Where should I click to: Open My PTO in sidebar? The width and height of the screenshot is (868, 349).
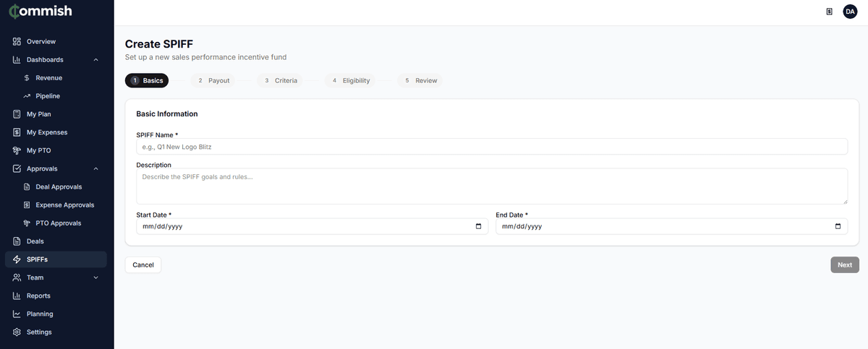pos(56,150)
